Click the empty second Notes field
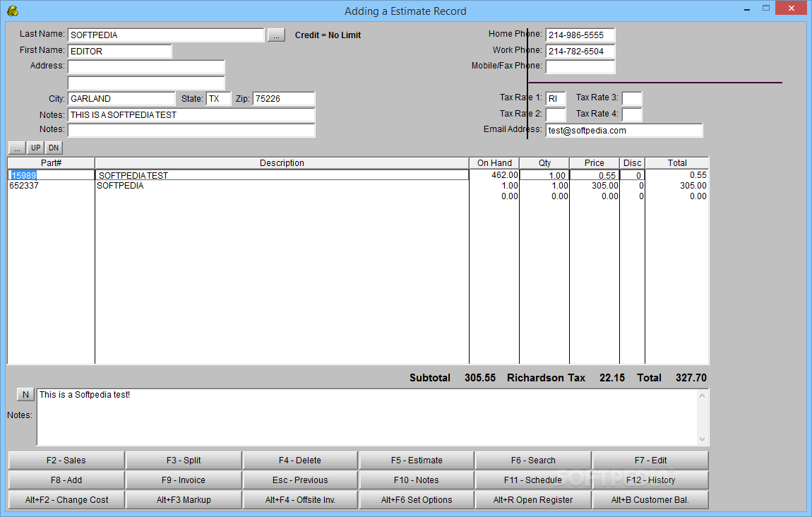812x517 pixels. [191, 130]
